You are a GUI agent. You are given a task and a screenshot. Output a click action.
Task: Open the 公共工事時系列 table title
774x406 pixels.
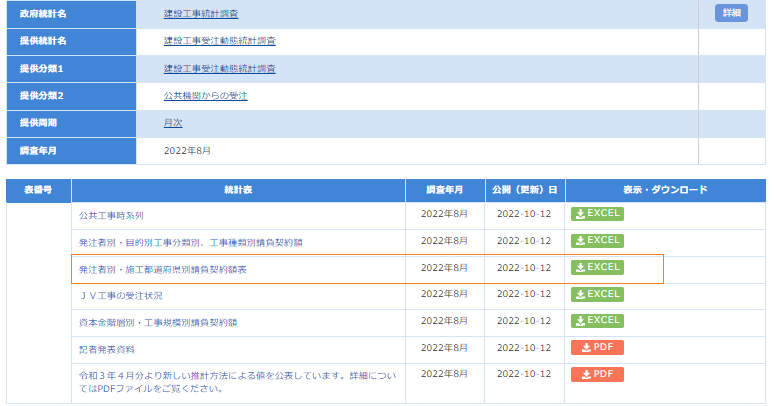111,215
